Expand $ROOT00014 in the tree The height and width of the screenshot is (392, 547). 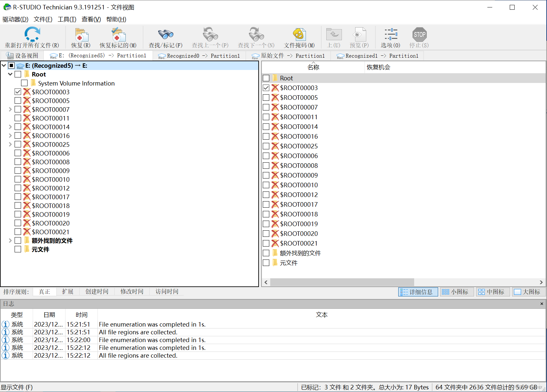pos(10,127)
